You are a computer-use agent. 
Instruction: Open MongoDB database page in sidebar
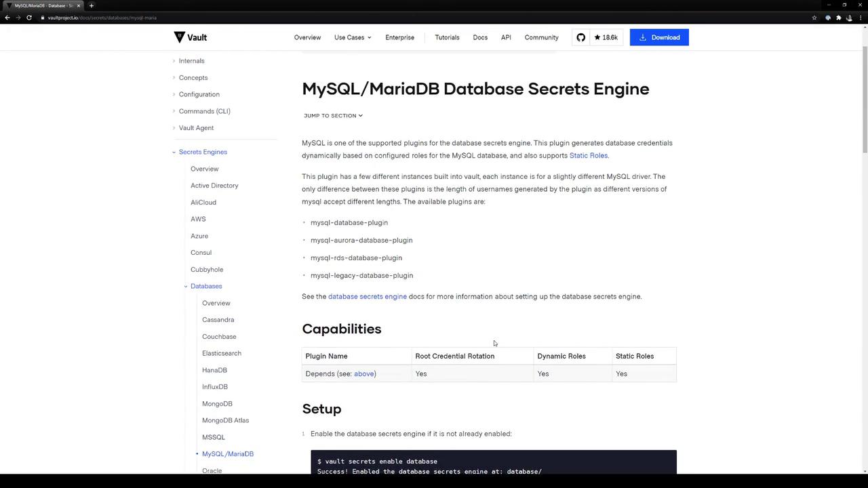point(217,404)
